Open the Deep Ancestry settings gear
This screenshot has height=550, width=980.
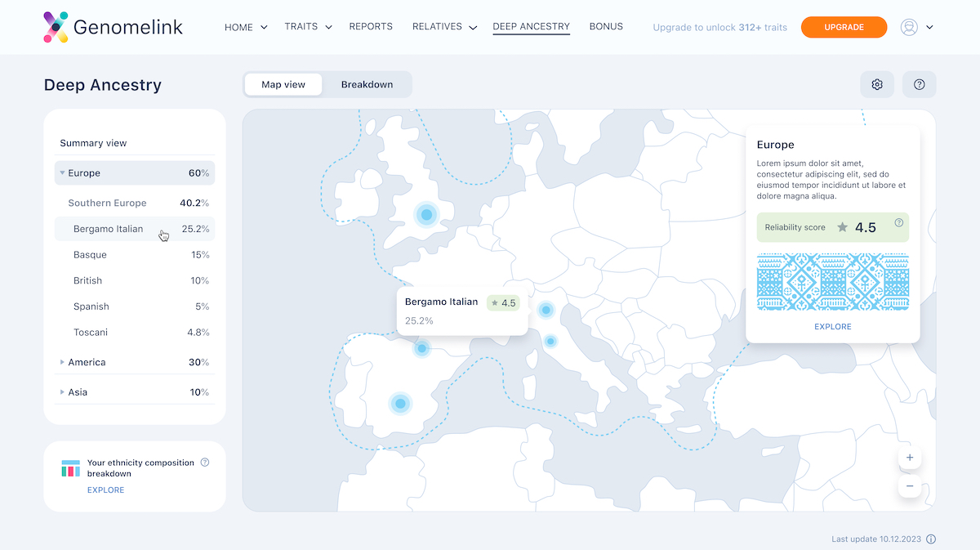(x=876, y=84)
